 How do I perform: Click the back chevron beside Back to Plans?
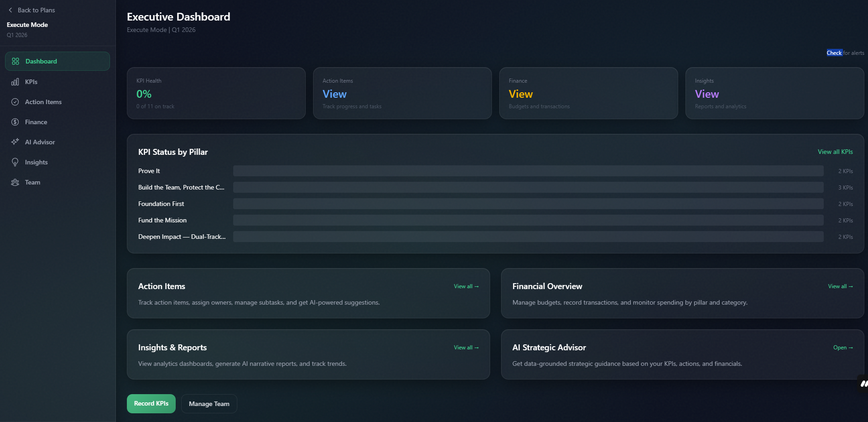(x=10, y=10)
